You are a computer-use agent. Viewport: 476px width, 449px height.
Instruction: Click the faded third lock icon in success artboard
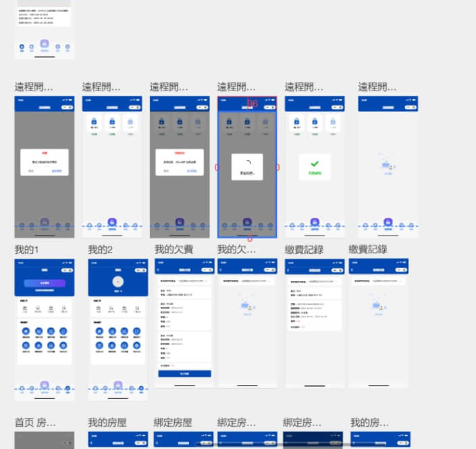coord(332,122)
